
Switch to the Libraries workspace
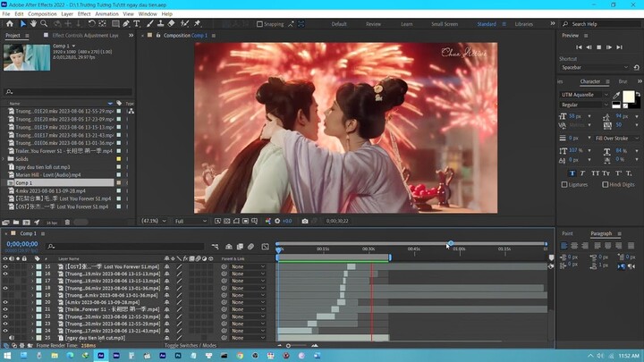click(x=523, y=24)
